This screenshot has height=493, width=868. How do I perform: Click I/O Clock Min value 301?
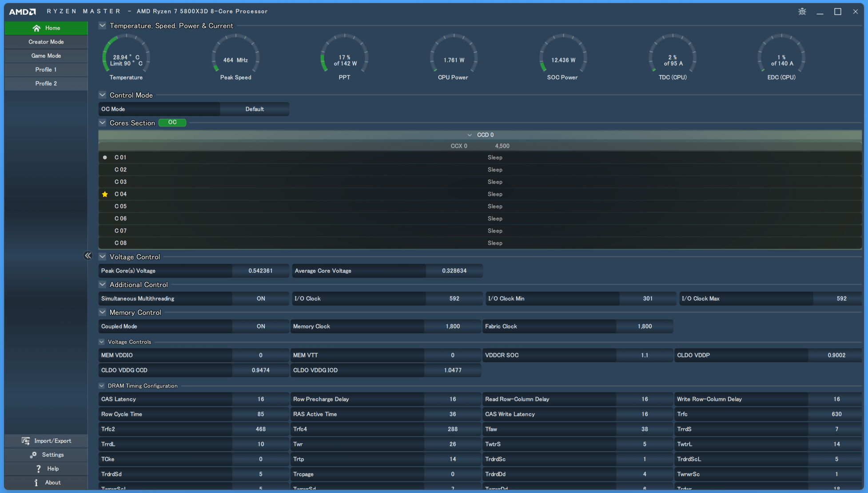point(648,298)
